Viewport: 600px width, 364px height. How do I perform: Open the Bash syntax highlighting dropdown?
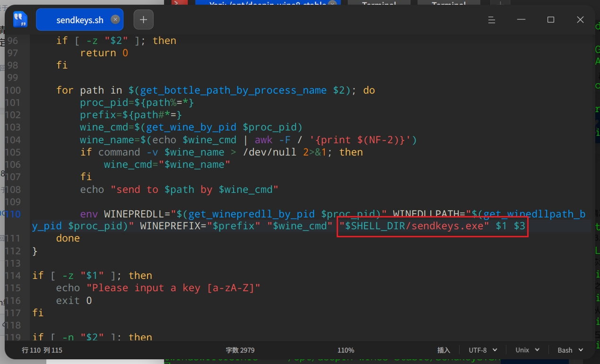(569, 350)
